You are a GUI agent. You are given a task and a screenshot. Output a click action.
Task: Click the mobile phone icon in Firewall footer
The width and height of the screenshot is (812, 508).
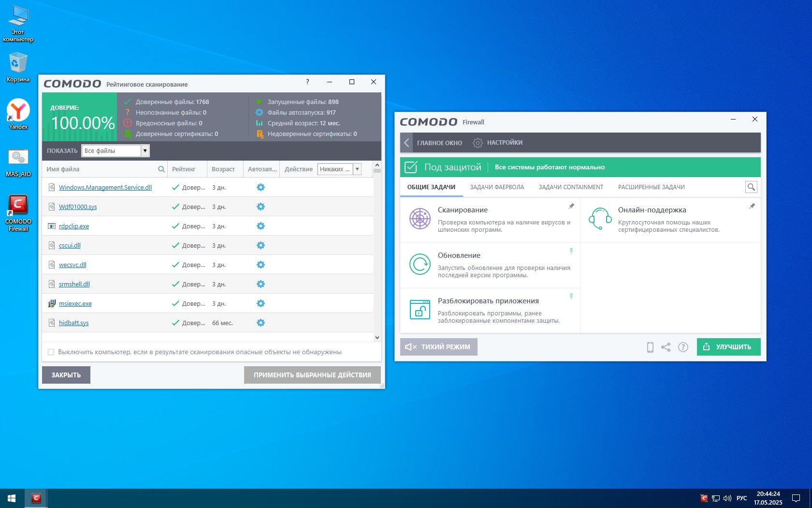pos(650,347)
